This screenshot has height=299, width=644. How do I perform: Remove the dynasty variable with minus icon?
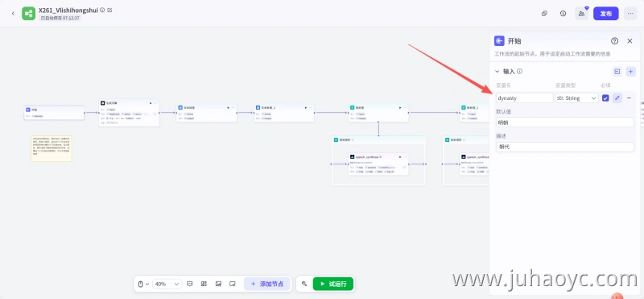click(x=629, y=98)
